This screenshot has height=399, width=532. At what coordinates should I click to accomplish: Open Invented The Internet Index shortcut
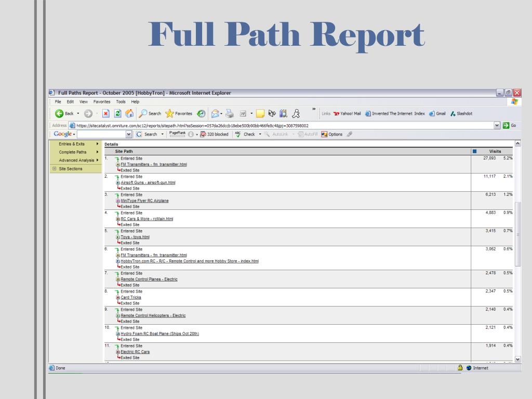coord(395,114)
